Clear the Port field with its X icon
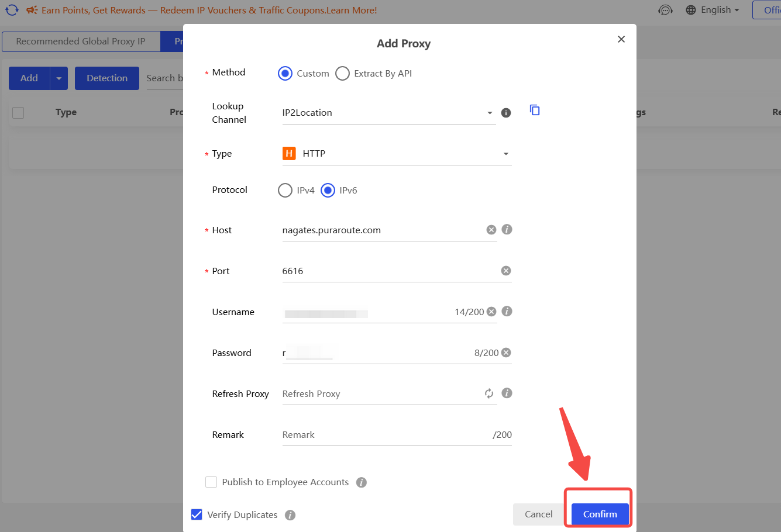781x532 pixels. [506, 271]
